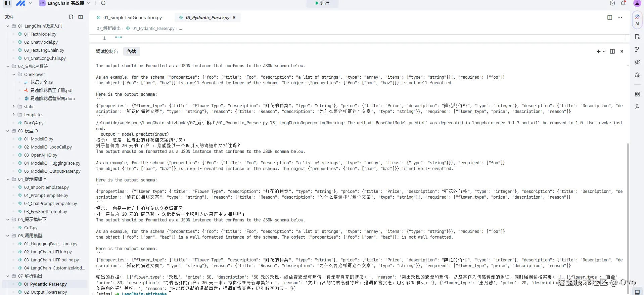Expand the templates folder
The width and height of the screenshot is (644, 295).
tap(14, 115)
